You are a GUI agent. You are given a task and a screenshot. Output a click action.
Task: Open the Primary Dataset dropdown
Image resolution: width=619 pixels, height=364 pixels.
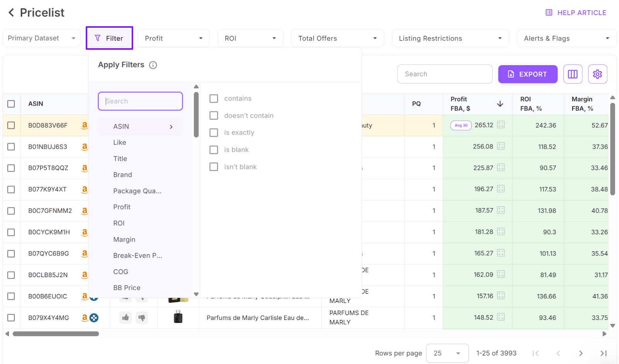pos(41,38)
